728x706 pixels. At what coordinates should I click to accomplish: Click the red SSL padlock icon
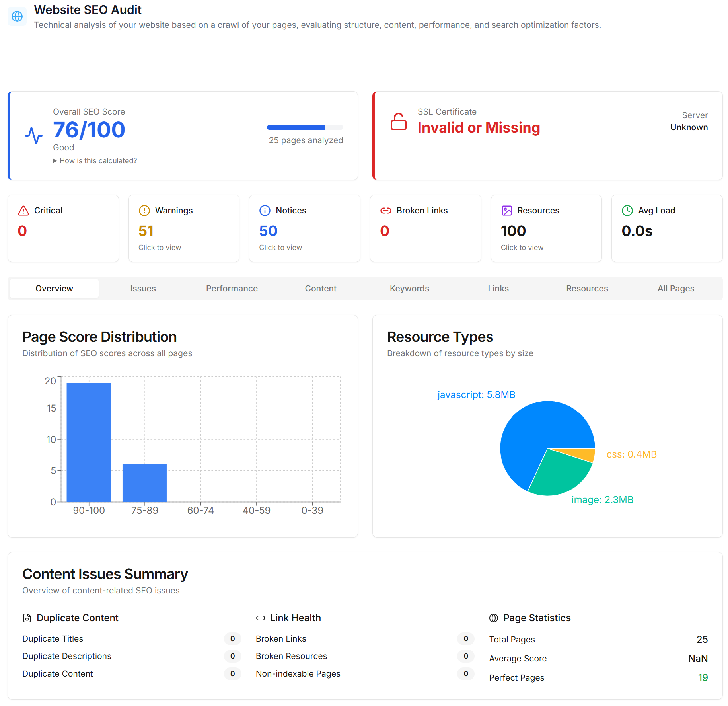click(x=399, y=122)
